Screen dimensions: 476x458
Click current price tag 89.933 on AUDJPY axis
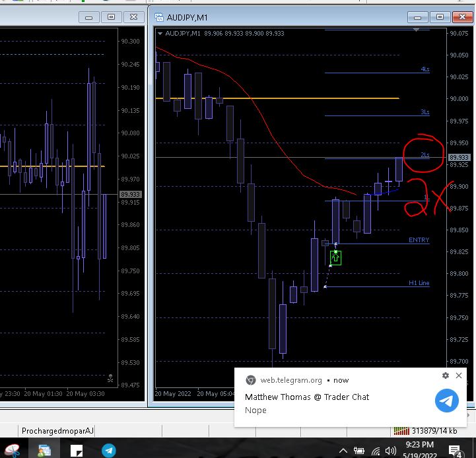click(459, 157)
